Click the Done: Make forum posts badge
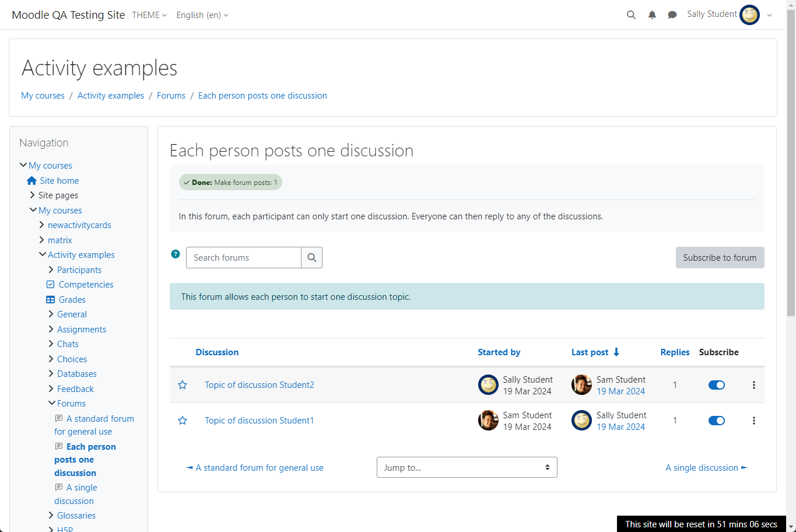 coord(230,183)
